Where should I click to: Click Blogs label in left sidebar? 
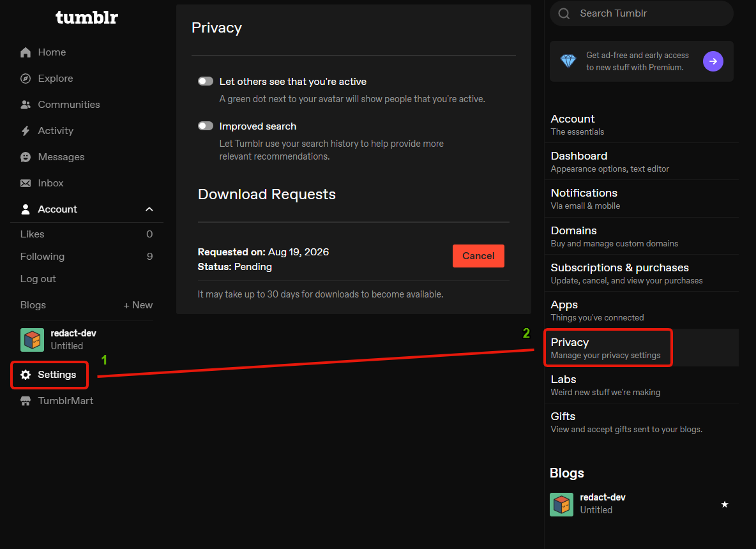point(33,305)
